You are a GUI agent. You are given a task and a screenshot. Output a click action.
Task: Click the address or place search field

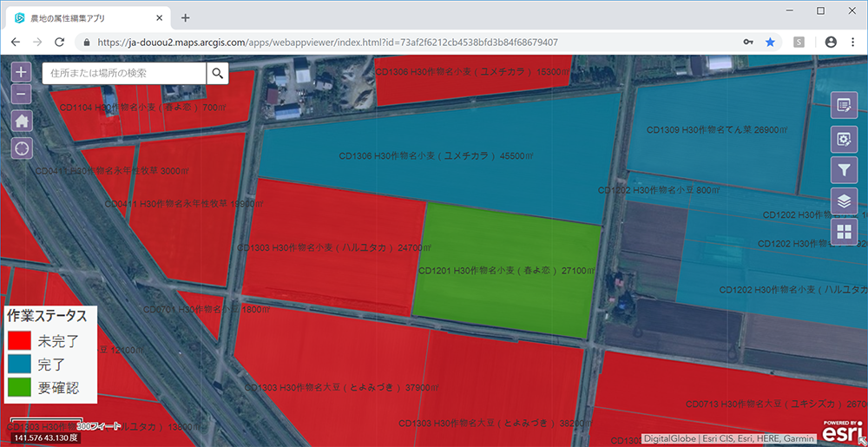(124, 74)
